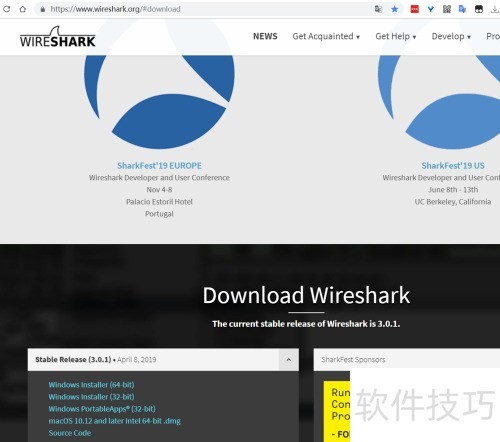The height and width of the screenshot is (442, 500).
Task: Download the Source Code link
Action: [70, 433]
